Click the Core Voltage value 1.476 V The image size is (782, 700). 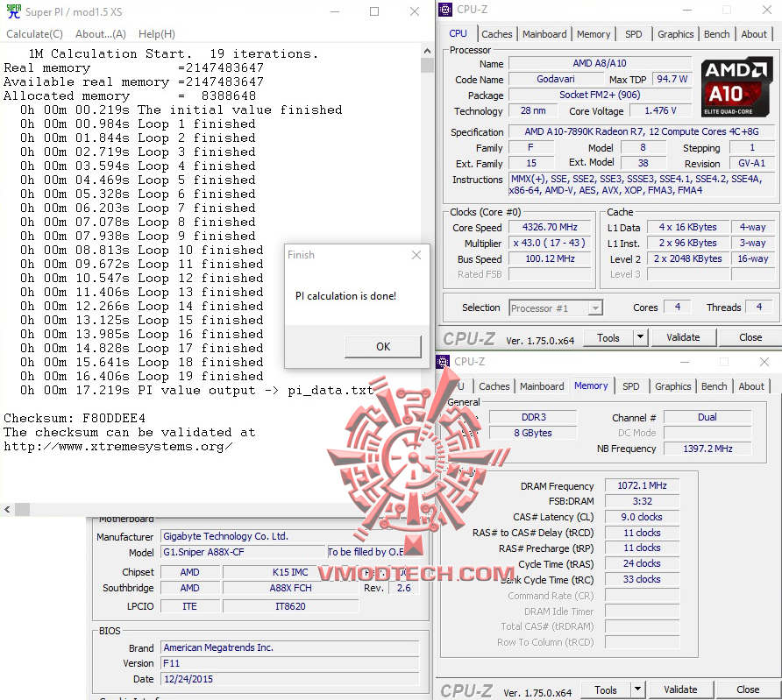[x=660, y=110]
